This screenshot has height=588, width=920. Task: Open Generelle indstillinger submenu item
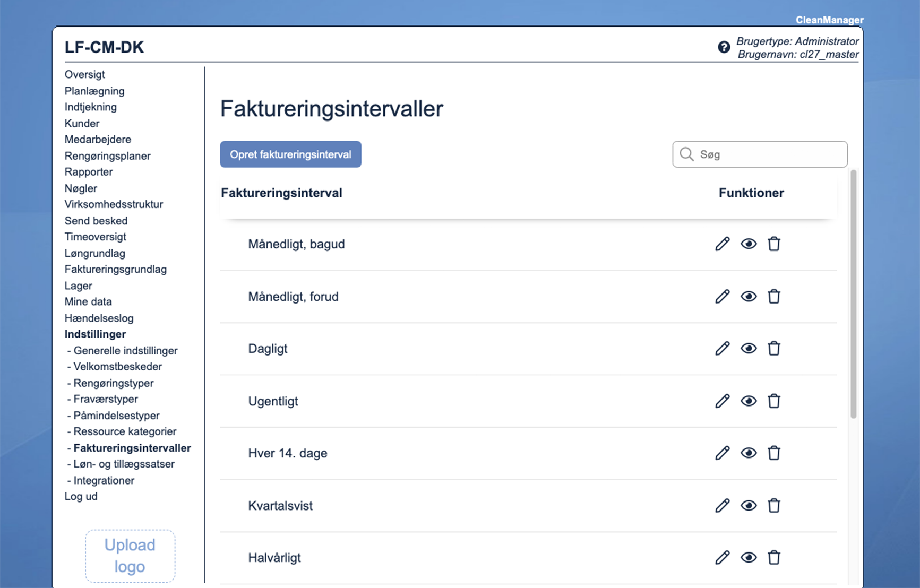[x=125, y=351]
